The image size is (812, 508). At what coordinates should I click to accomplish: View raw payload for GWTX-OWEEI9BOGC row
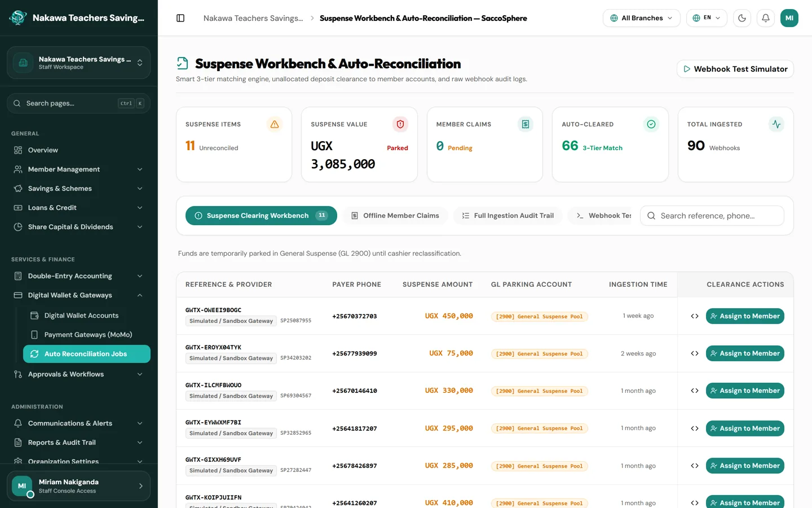(x=695, y=316)
